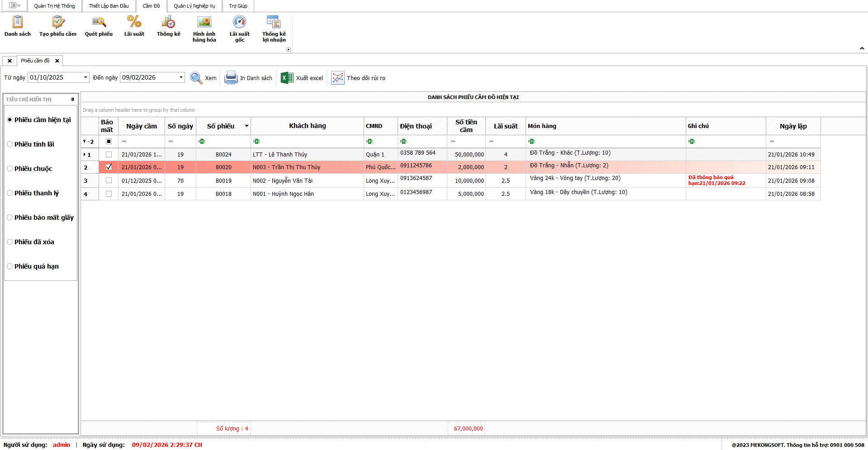Pin the Tiêu chí hiển thị panel
Viewport: 868px width, 450px height.
coord(72,99)
